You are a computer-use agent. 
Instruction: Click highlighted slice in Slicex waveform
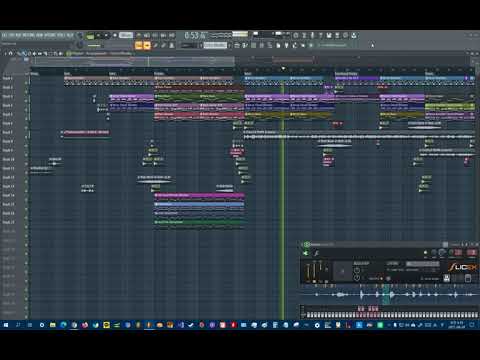click(x=386, y=295)
